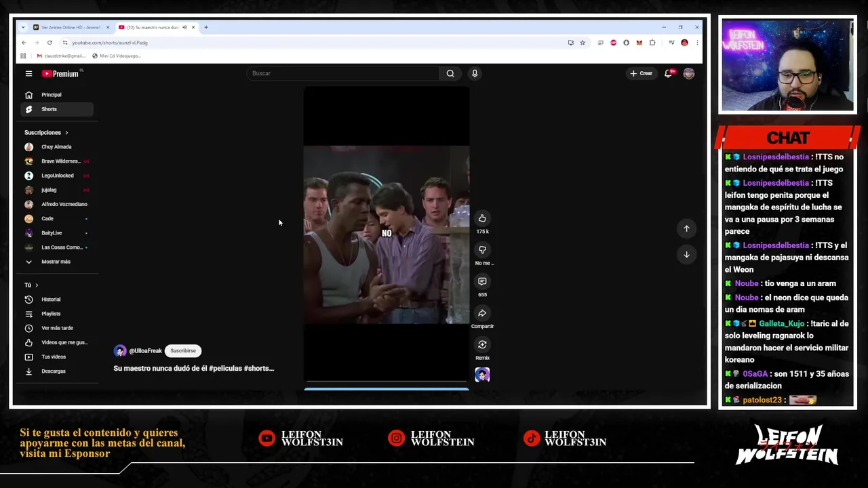Image resolution: width=868 pixels, height=488 pixels.
Task: Open Playlists in sidebar
Action: [58, 314]
